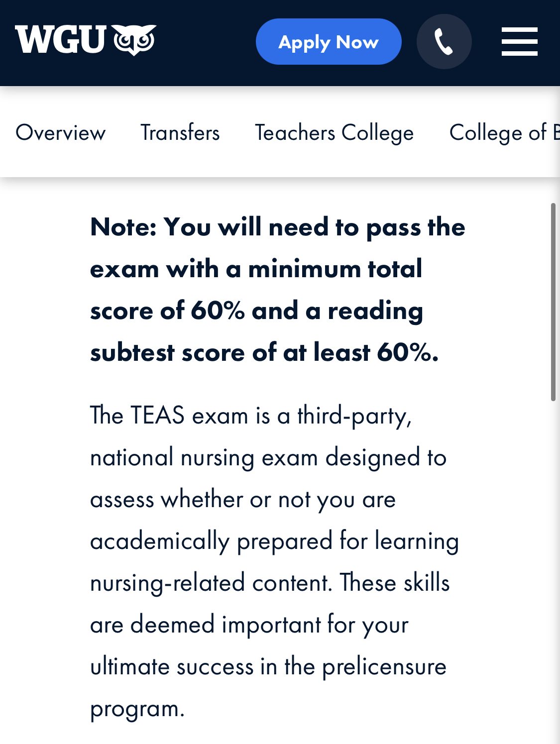Click 'third-party' in the paragraph
560x744 pixels.
tap(354, 416)
